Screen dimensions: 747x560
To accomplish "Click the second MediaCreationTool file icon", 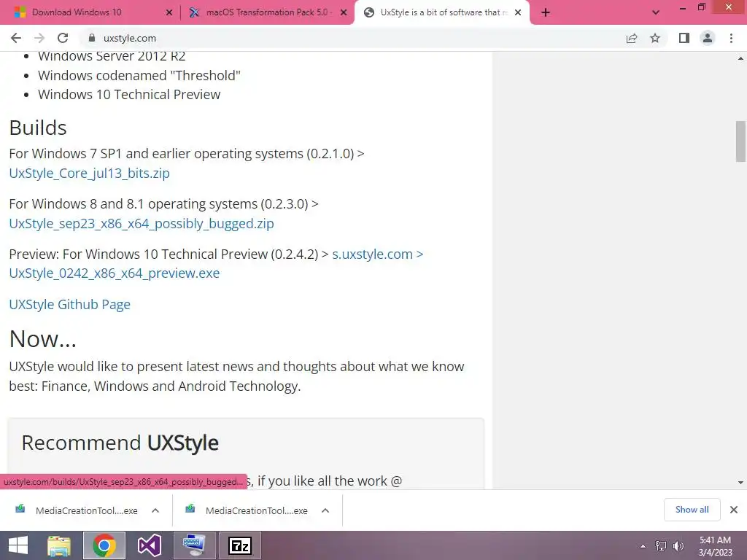I will pos(190,509).
